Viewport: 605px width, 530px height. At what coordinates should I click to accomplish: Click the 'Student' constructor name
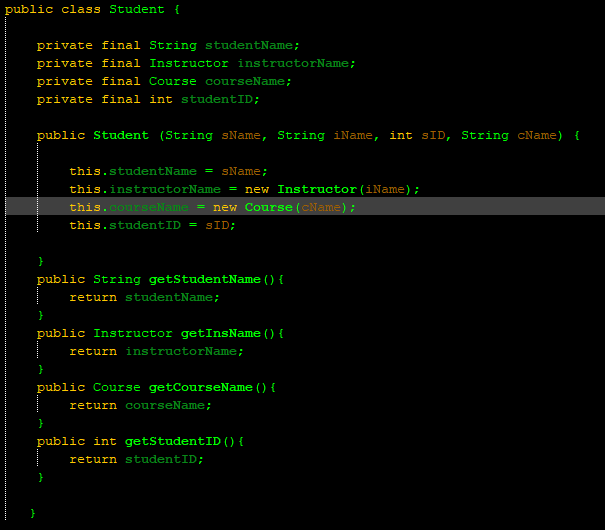click(x=121, y=135)
